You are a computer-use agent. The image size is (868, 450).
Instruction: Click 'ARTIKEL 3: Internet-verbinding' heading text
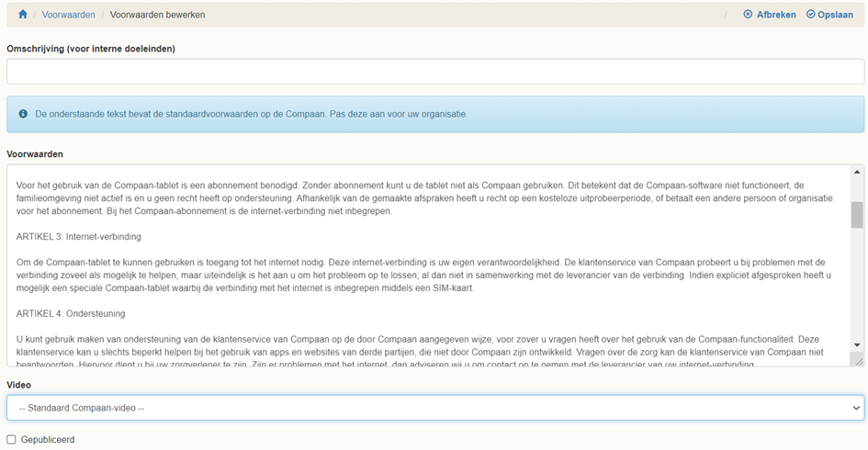coord(79,236)
